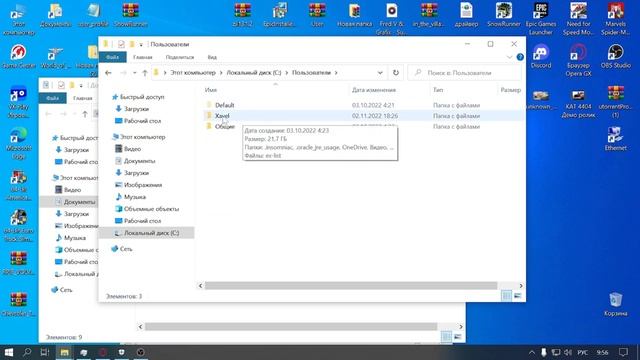
Task: Open Quick Access toolbar customize arrow
Action: pyautogui.click(x=141, y=44)
